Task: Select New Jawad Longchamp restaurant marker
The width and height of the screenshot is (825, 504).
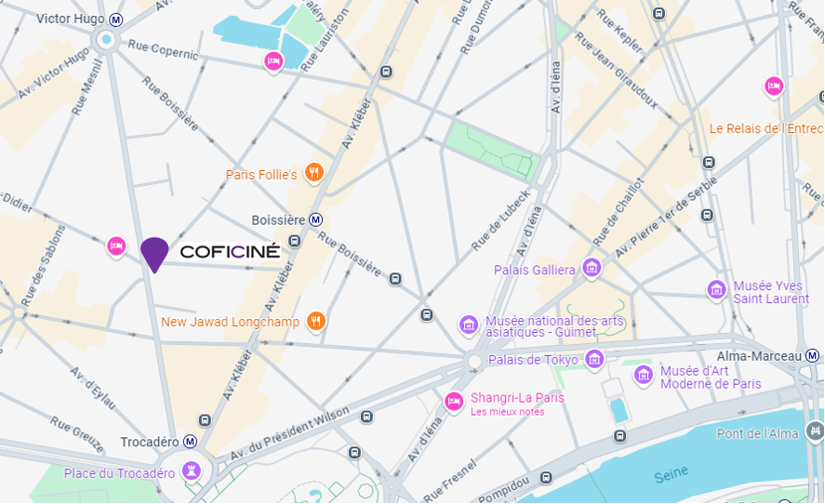Action: tap(316, 320)
